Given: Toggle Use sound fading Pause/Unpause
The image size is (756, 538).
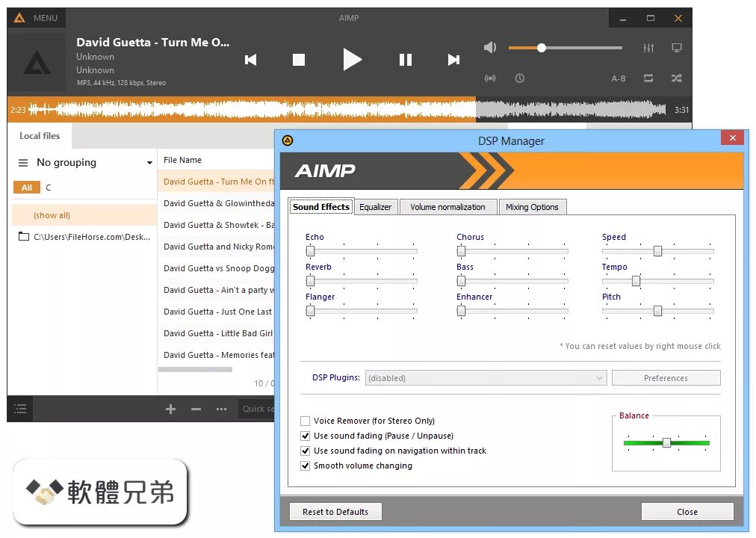Looking at the screenshot, I should (x=306, y=436).
